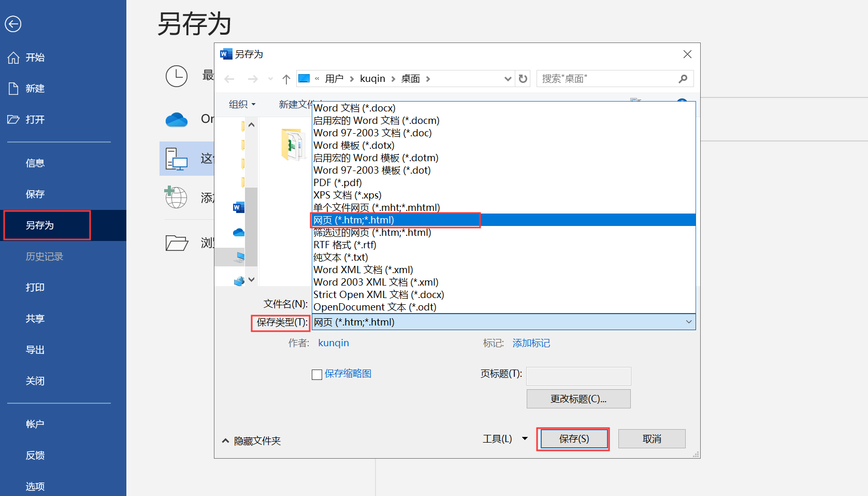
Task: Go forward using the dialog's right arrow
Action: click(253, 79)
